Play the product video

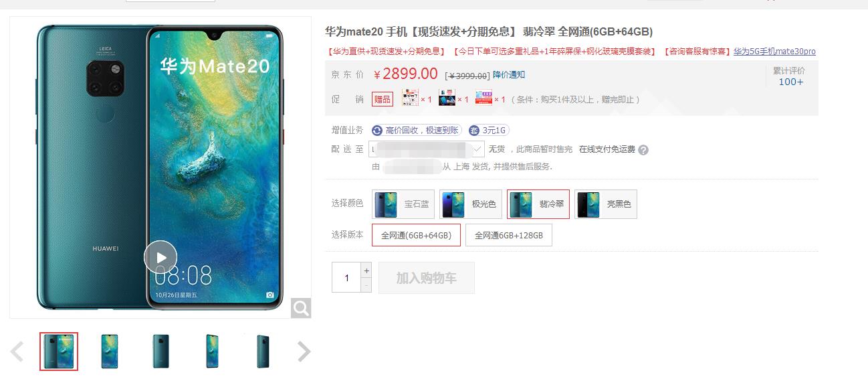pyautogui.click(x=160, y=257)
